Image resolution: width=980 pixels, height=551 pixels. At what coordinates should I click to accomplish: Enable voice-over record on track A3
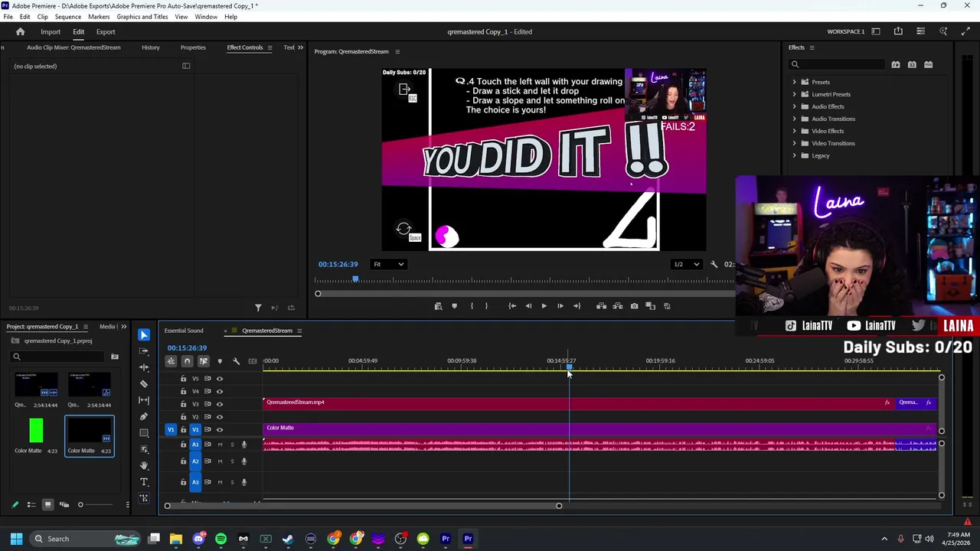(x=244, y=482)
